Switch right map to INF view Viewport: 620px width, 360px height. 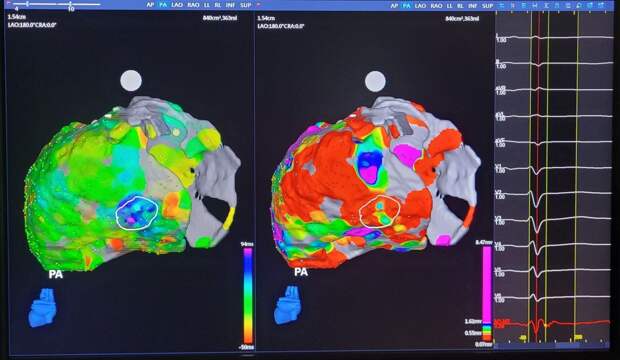point(473,6)
